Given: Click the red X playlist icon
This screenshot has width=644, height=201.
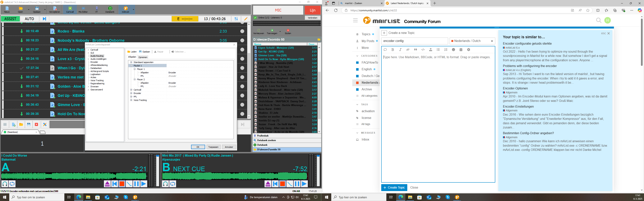Looking at the screenshot, I should (36, 124).
